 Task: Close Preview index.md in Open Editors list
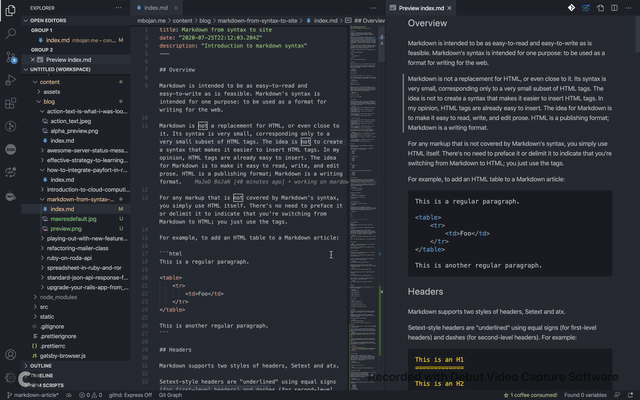(x=33, y=60)
